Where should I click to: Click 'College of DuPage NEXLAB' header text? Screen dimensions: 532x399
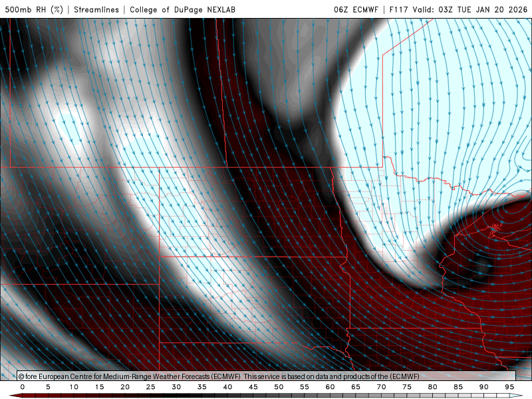[182, 9]
